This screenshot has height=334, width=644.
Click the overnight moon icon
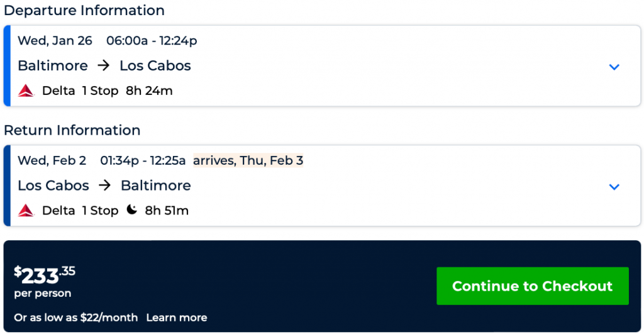[131, 210]
